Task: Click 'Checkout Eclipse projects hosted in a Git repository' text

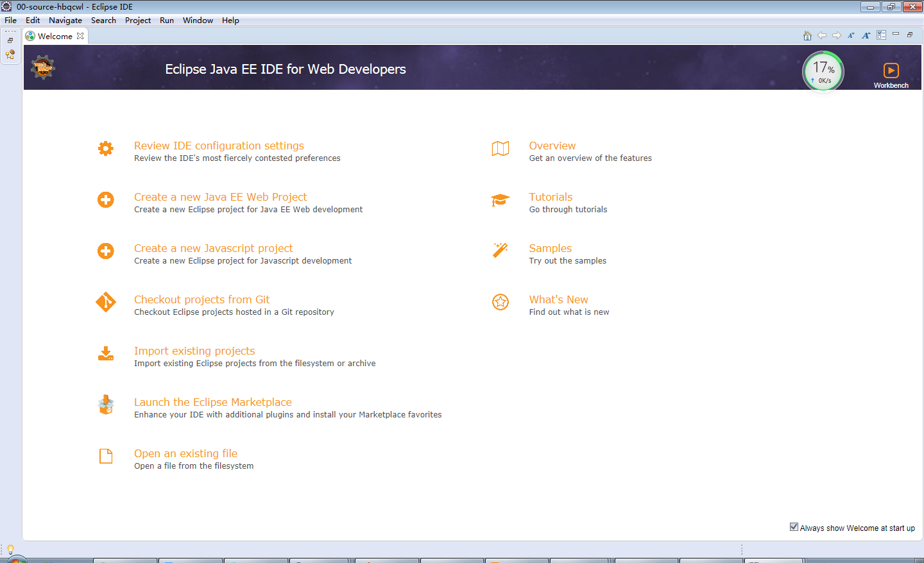Action: tap(234, 312)
